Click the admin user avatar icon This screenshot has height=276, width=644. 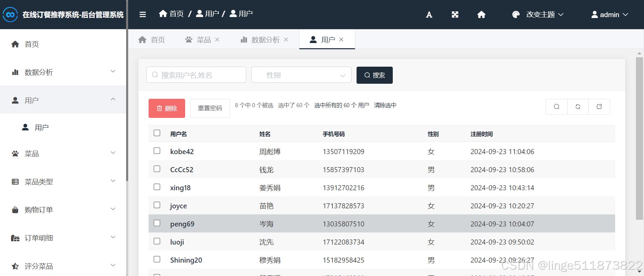pos(594,14)
